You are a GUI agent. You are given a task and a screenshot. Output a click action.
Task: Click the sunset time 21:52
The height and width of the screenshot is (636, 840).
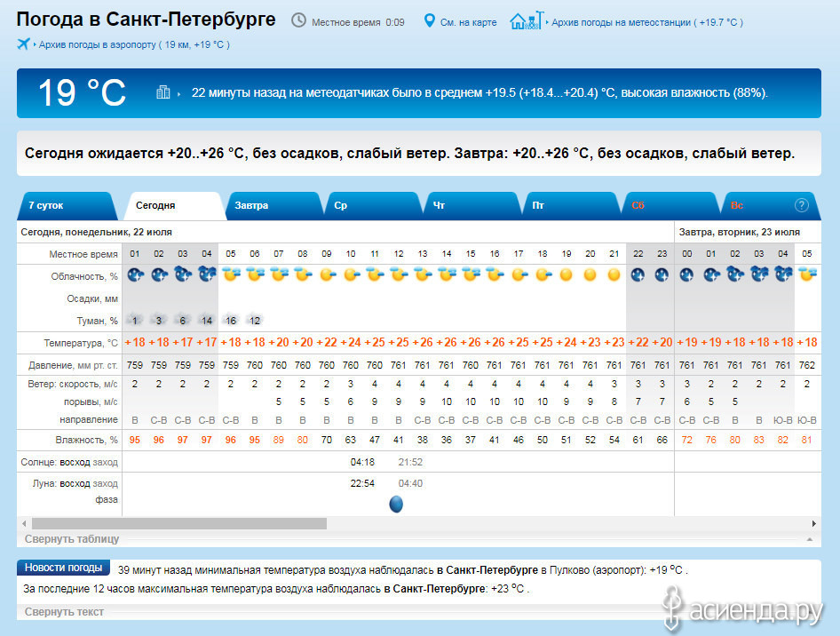coord(410,462)
